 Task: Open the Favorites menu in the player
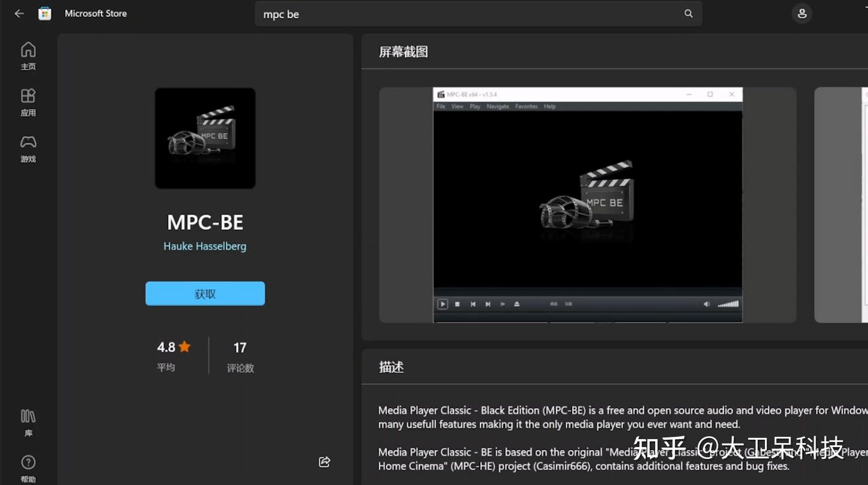coord(526,106)
